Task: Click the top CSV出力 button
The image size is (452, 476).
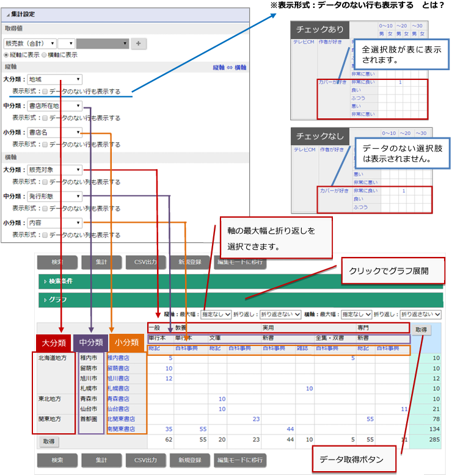Action: tap(146, 262)
